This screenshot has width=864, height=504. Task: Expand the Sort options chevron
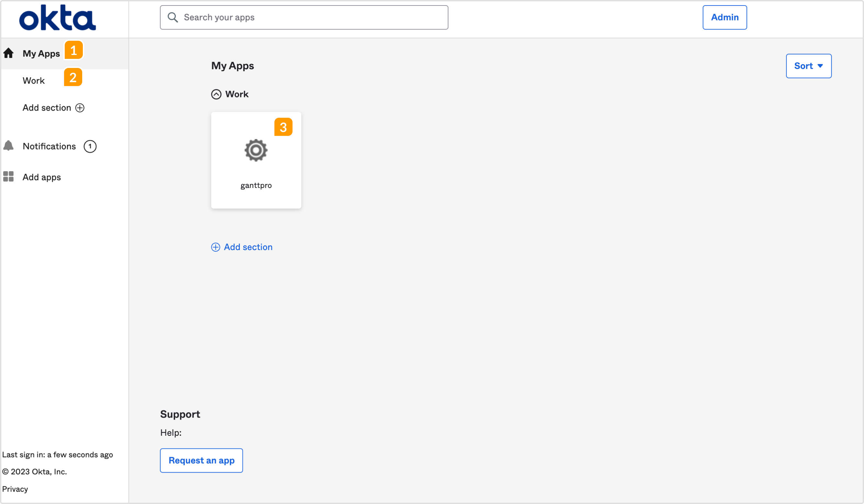pyautogui.click(x=820, y=66)
